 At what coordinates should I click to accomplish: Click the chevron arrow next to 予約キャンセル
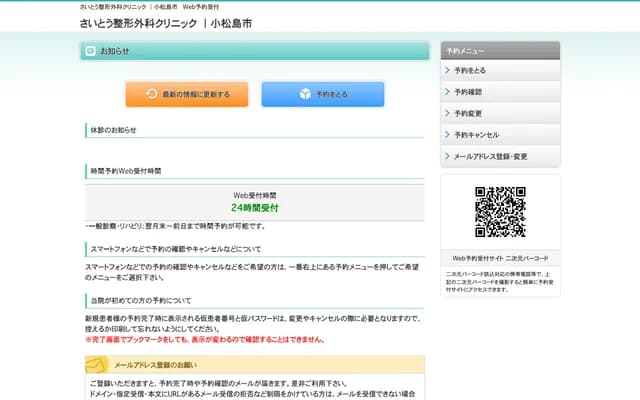(x=447, y=135)
